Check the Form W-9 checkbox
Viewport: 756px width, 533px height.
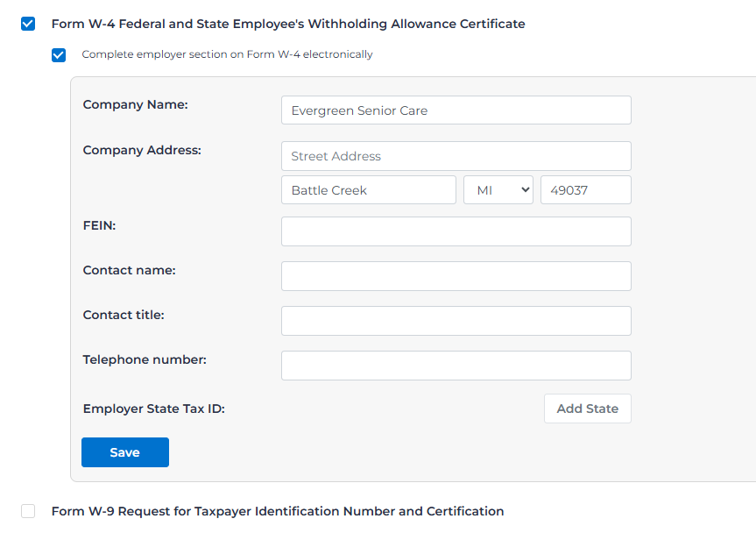click(28, 511)
